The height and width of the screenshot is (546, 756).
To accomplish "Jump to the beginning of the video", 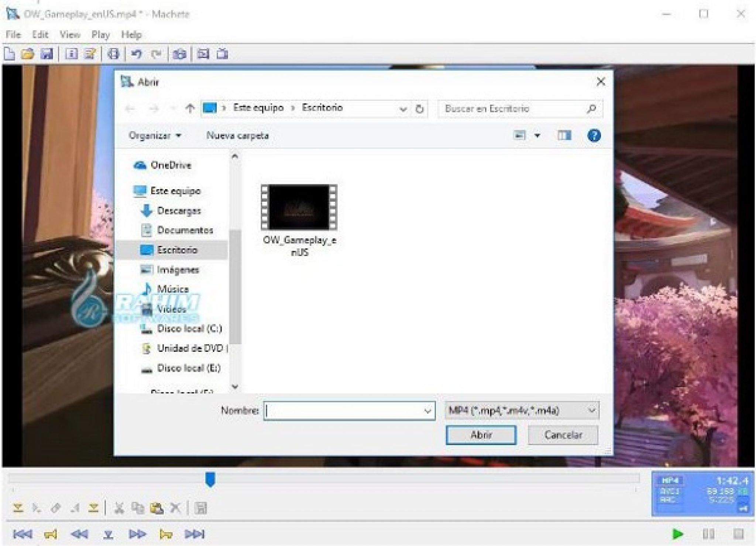I will [24, 534].
